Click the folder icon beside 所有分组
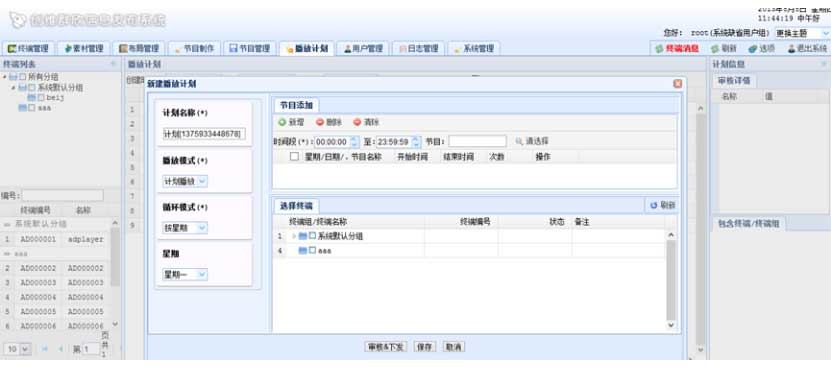Viewport: 831px width, 367px height. point(13,77)
